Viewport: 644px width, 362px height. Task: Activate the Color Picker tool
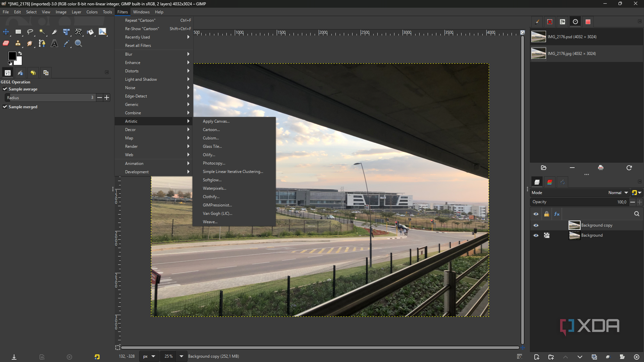[x=66, y=44]
